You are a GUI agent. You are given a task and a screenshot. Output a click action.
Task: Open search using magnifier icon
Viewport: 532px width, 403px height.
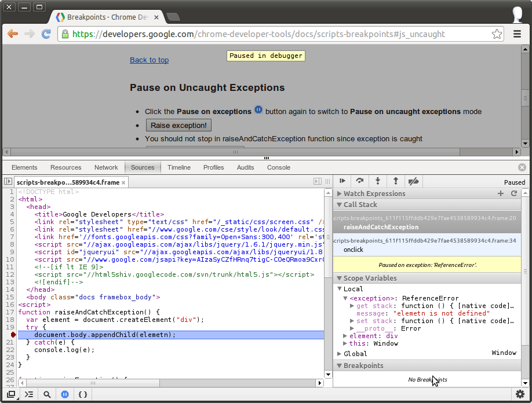[x=47, y=394]
